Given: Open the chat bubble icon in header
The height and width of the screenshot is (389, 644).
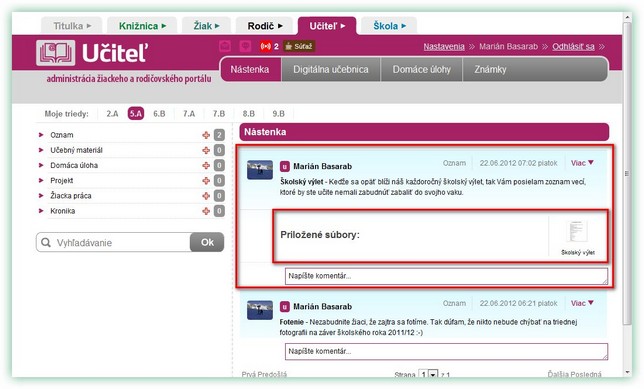Looking at the screenshot, I should pos(245,46).
